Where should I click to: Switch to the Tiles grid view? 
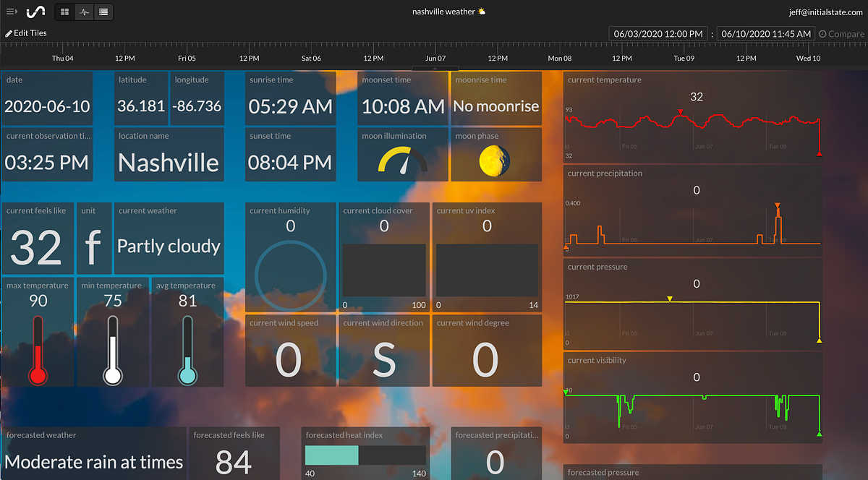click(64, 12)
